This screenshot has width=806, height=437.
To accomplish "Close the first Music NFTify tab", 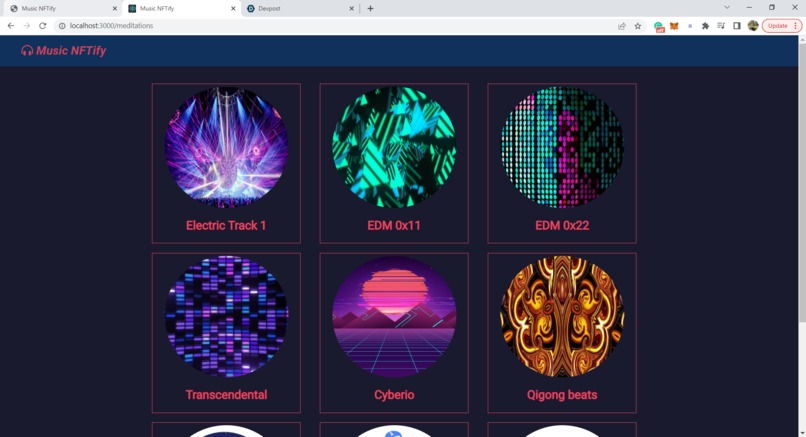I will coord(115,8).
